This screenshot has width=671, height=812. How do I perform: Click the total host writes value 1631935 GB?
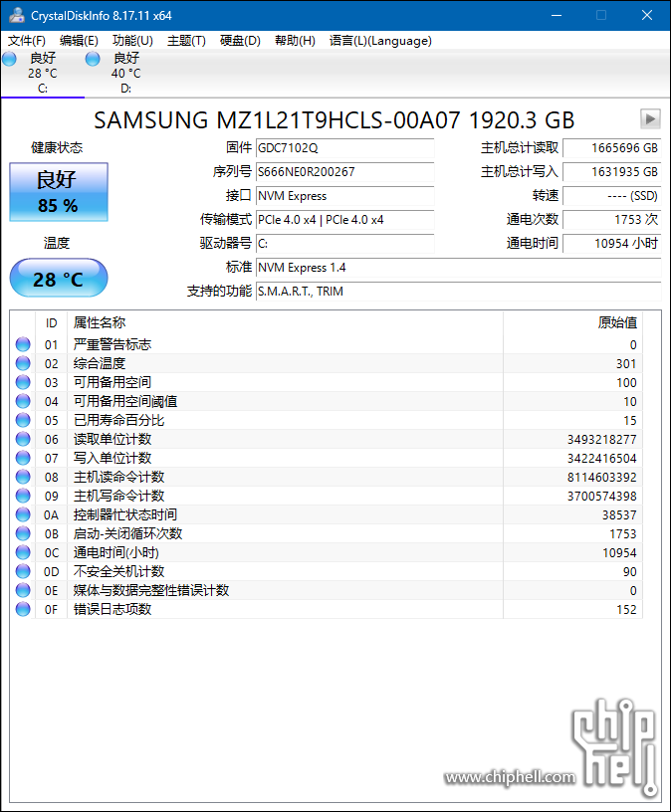pos(612,172)
